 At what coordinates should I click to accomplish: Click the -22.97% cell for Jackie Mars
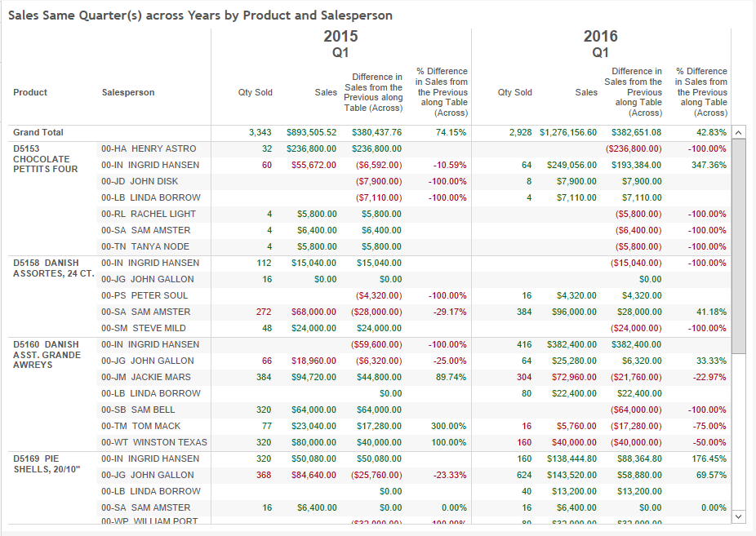point(709,377)
